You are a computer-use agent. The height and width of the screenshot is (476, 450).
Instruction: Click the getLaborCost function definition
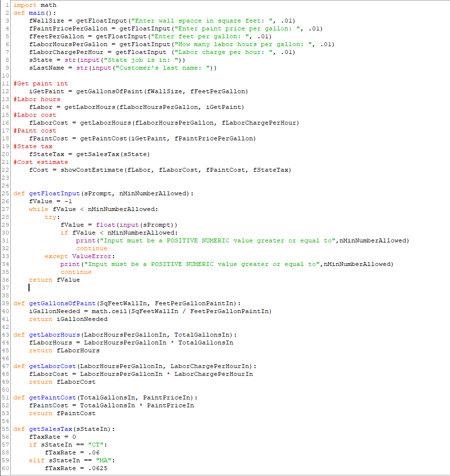tap(52, 366)
